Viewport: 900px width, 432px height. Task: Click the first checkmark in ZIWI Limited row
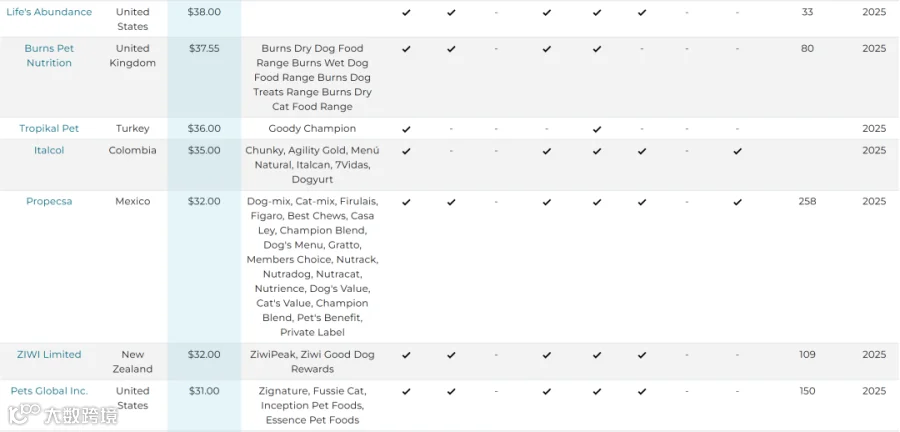[406, 355]
